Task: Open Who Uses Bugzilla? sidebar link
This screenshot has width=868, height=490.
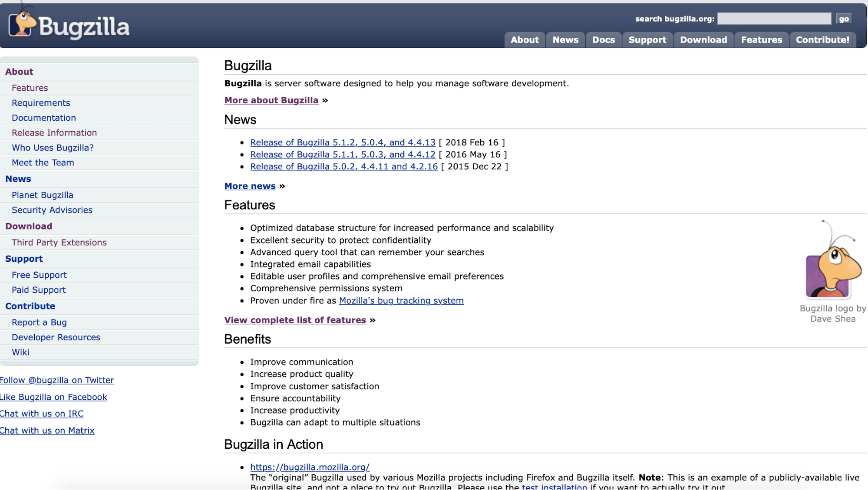Action: click(x=53, y=148)
